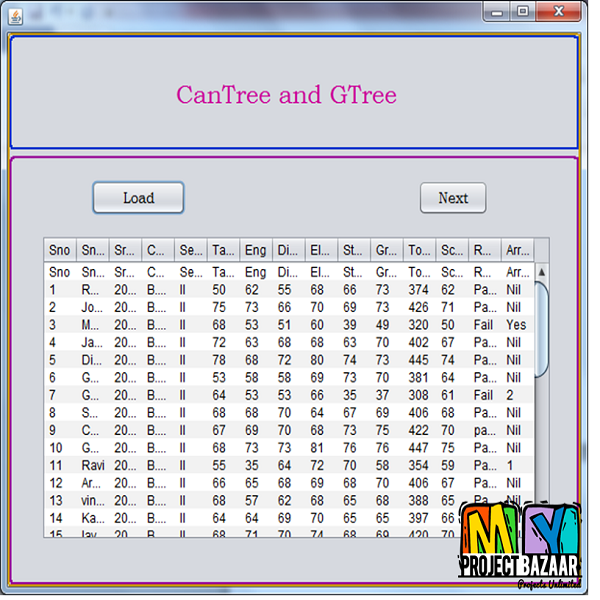
Task: Click the Java icon in title bar
Action: tap(16, 13)
